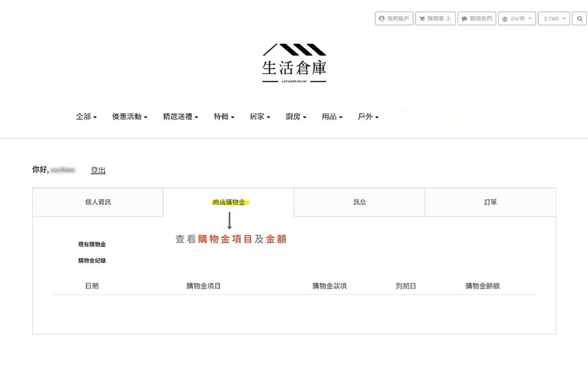Switch to the 訊息 tab
Screen dimensions: 588x372
pos(359,202)
